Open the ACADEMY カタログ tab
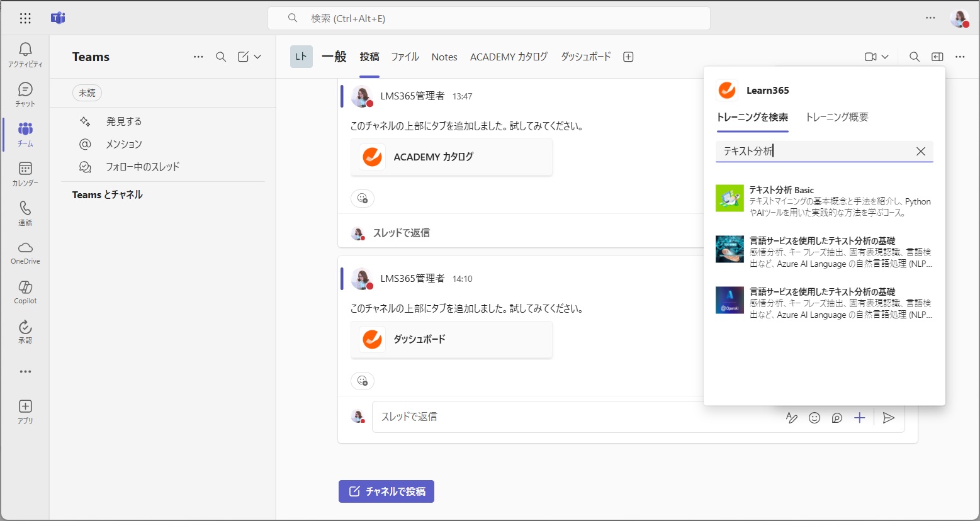The height and width of the screenshot is (521, 980). [x=509, y=57]
